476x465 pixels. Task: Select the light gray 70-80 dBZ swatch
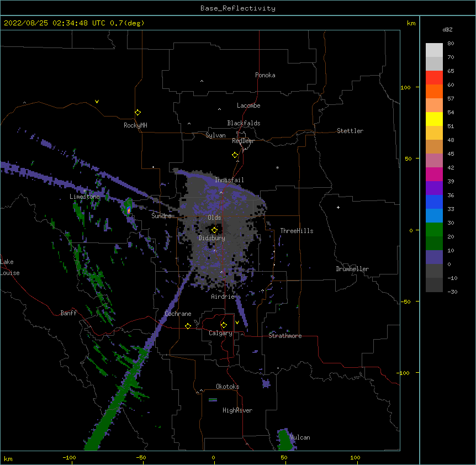click(434, 50)
